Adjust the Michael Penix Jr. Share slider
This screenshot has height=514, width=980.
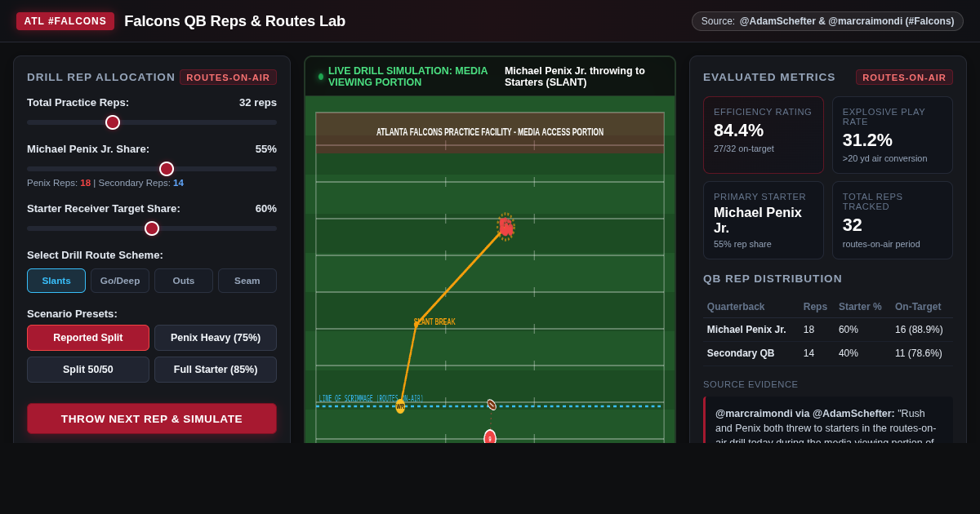152,169
